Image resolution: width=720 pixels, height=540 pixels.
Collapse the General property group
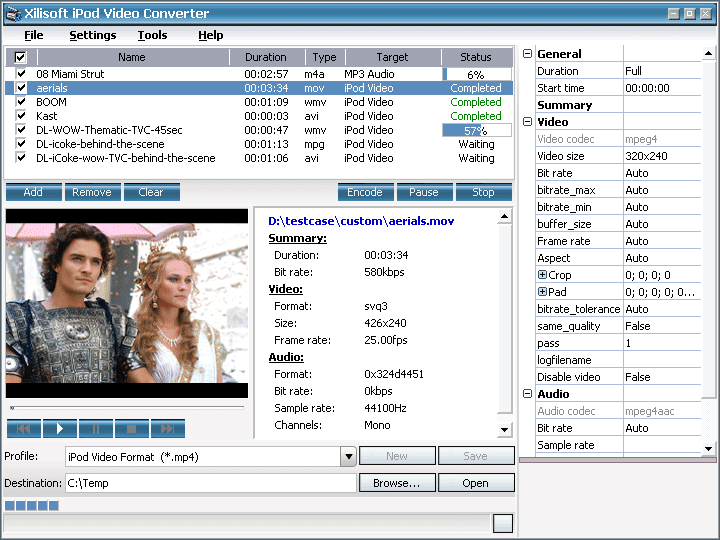point(528,54)
